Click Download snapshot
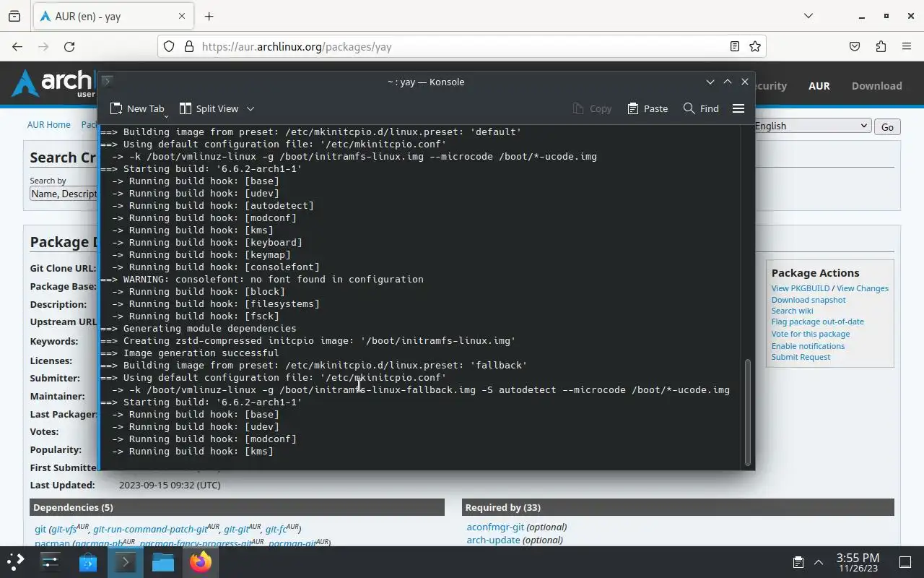Viewport: 924px width, 578px height. [808, 300]
